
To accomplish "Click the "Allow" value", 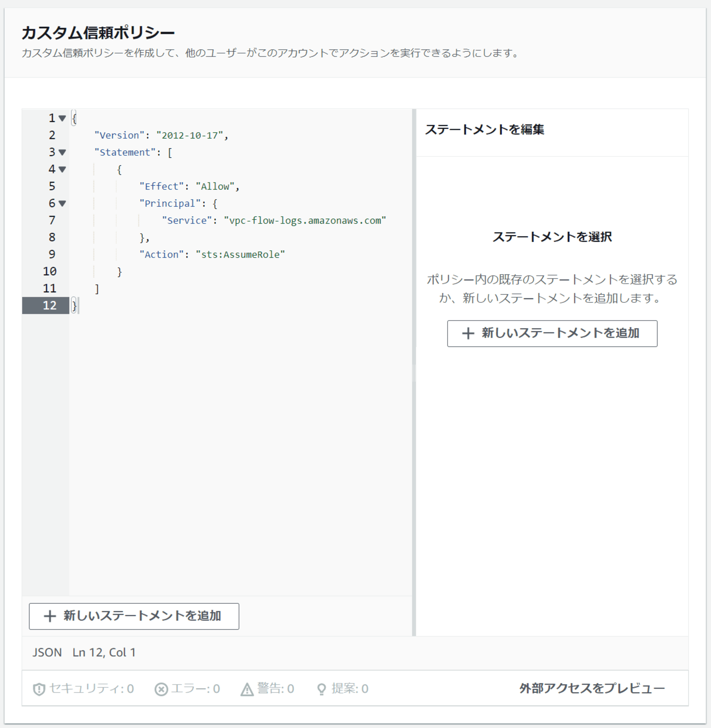I will point(215,187).
